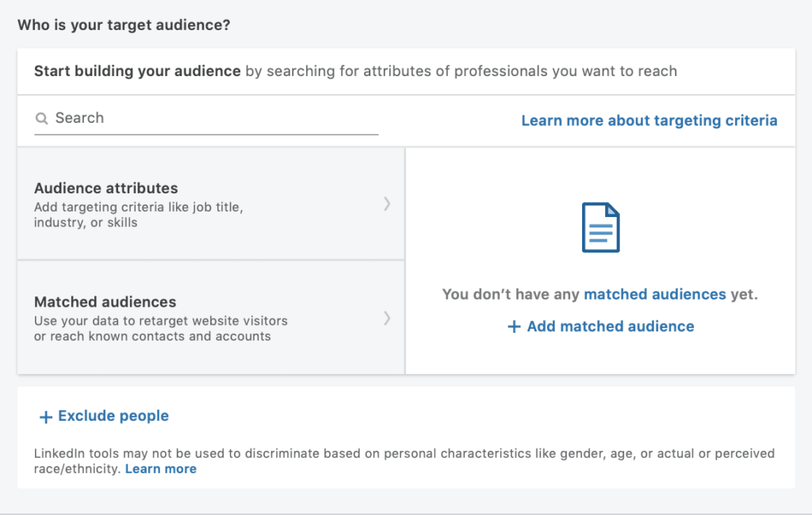Image resolution: width=812 pixels, height=515 pixels.
Task: Select the Audience attributes heading
Action: (x=105, y=189)
